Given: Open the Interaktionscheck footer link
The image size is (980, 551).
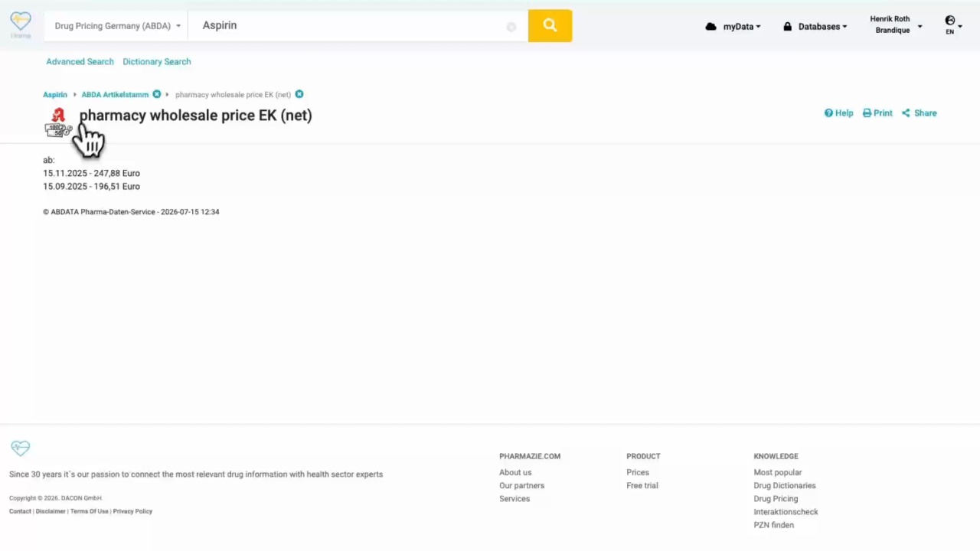Looking at the screenshot, I should (786, 512).
